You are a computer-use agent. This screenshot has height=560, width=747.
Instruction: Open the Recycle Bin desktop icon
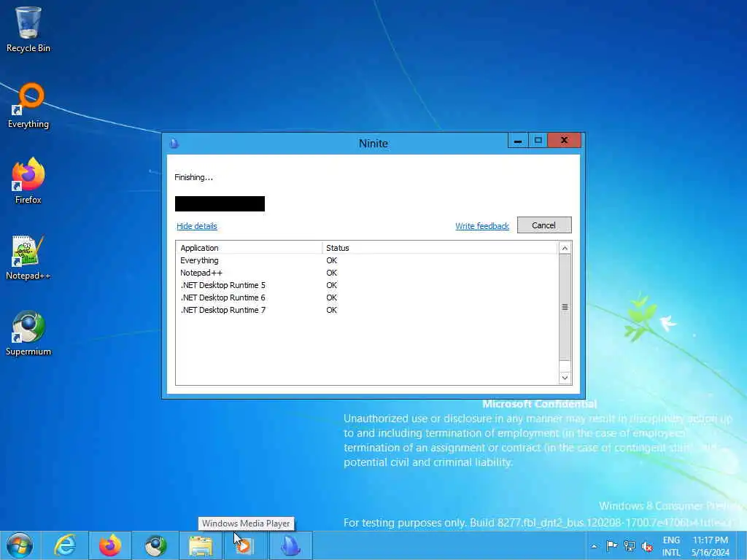click(28, 29)
